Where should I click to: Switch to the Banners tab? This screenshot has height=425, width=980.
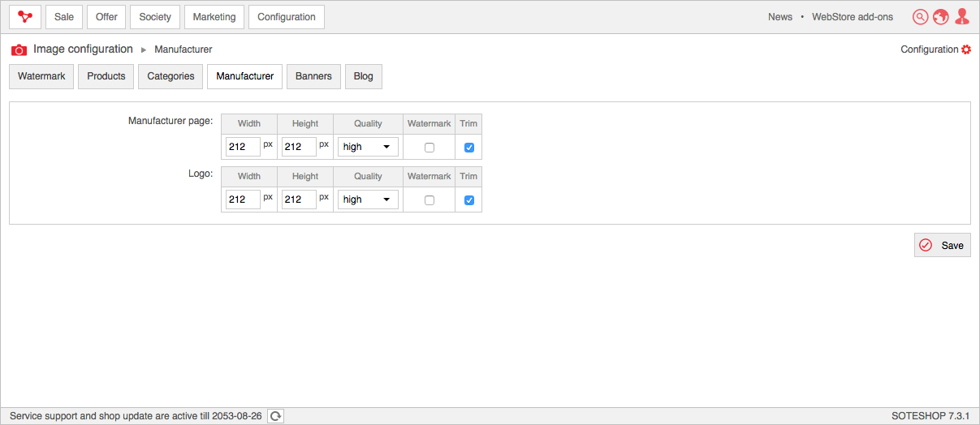click(313, 76)
